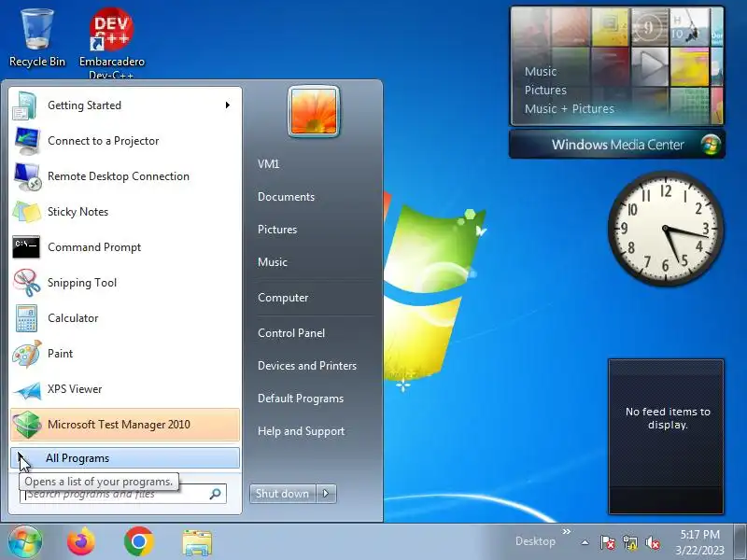Open the Shut down options arrow

pos(326,494)
